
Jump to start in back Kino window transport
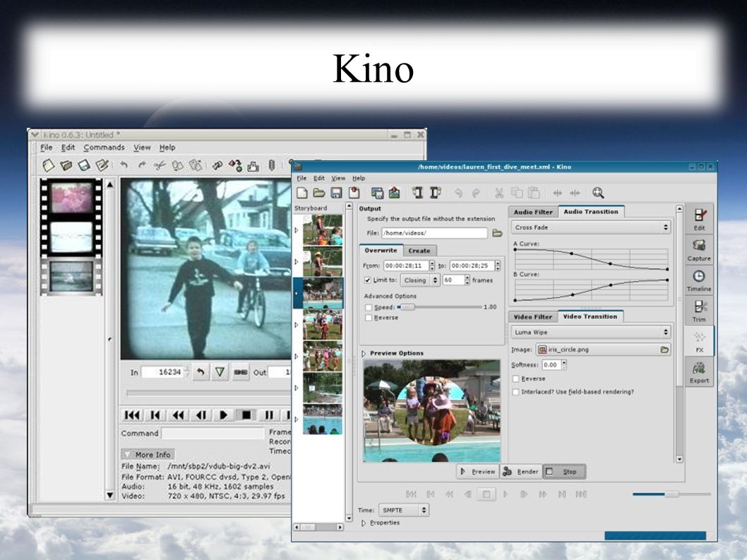[x=132, y=415]
